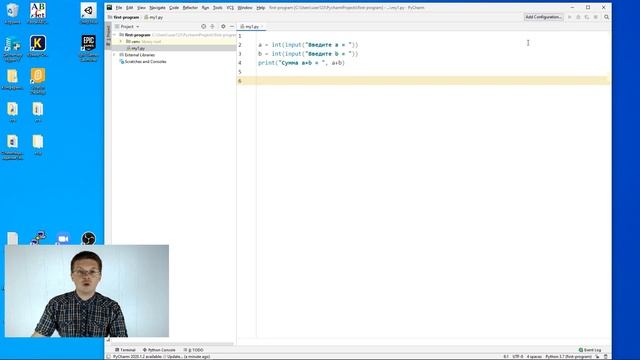Open the Epic Games Launcher desktop icon
The width and height of the screenshot is (640, 360).
coord(89,48)
